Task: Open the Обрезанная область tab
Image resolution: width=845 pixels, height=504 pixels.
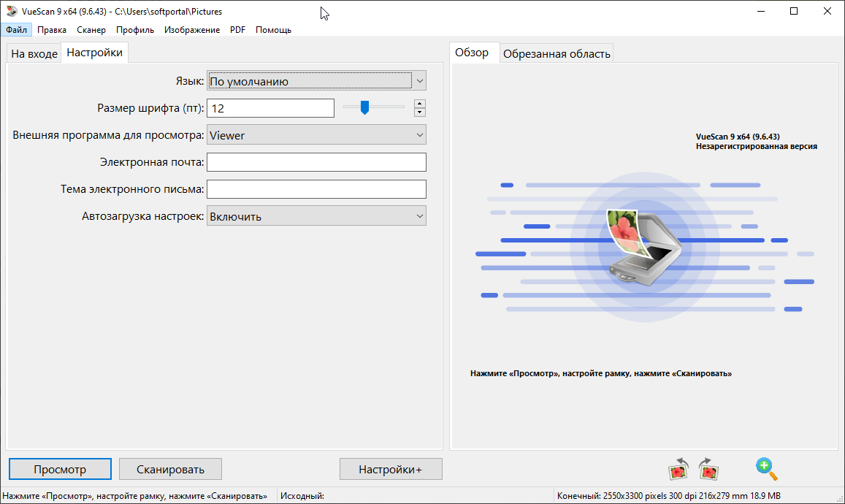Action: pos(557,53)
